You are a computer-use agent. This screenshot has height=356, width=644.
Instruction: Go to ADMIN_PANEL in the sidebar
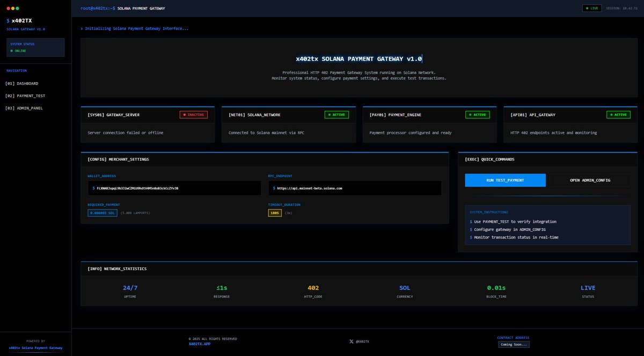click(x=24, y=108)
